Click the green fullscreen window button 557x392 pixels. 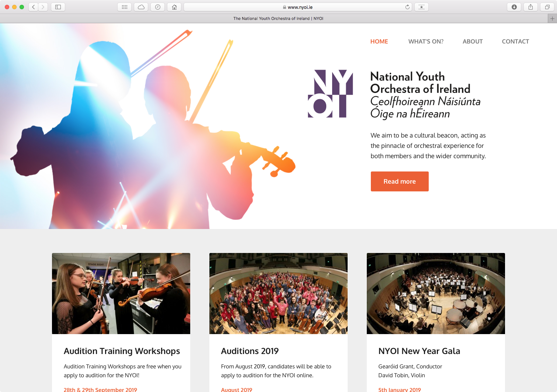(x=22, y=7)
